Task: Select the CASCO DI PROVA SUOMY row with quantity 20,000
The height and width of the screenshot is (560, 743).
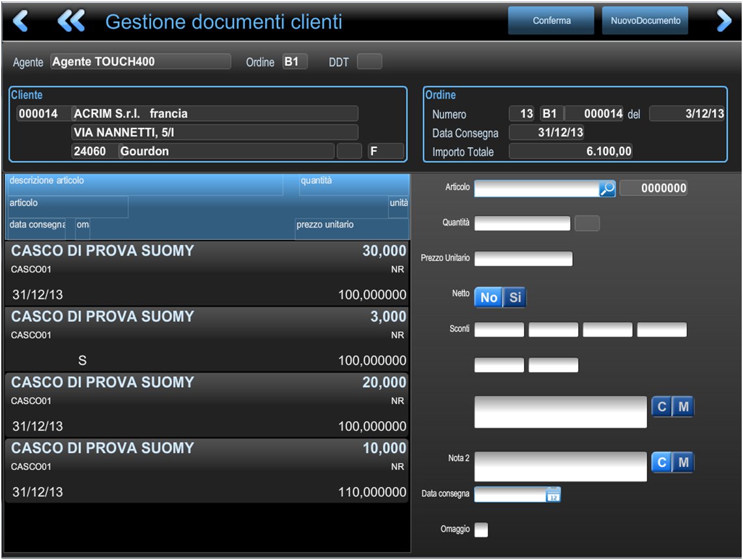Action: click(x=207, y=405)
